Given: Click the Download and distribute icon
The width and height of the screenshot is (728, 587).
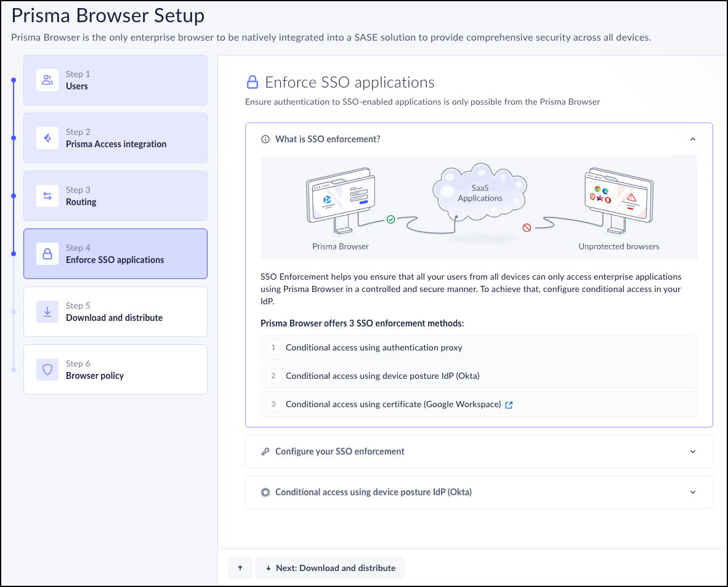Looking at the screenshot, I should click(47, 312).
